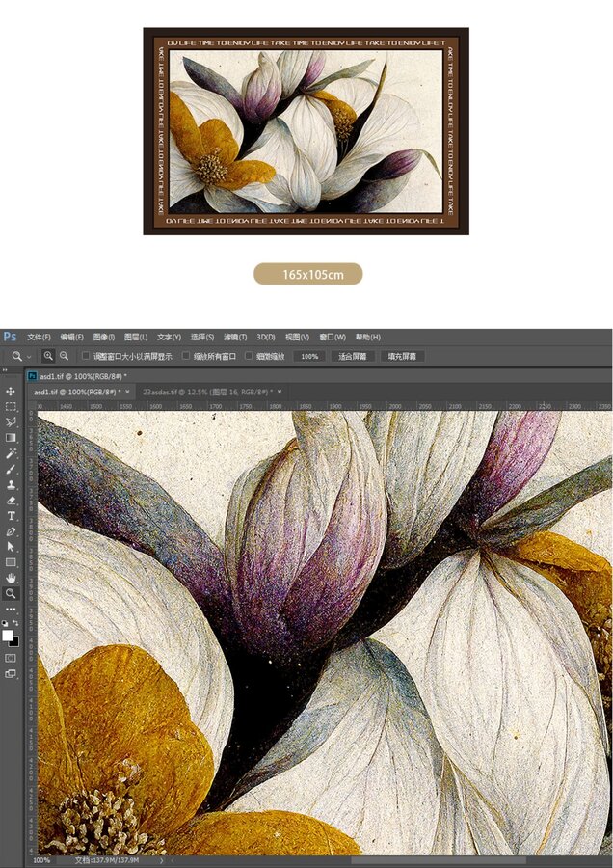Close the 23asdas.tif document tab

tap(280, 392)
